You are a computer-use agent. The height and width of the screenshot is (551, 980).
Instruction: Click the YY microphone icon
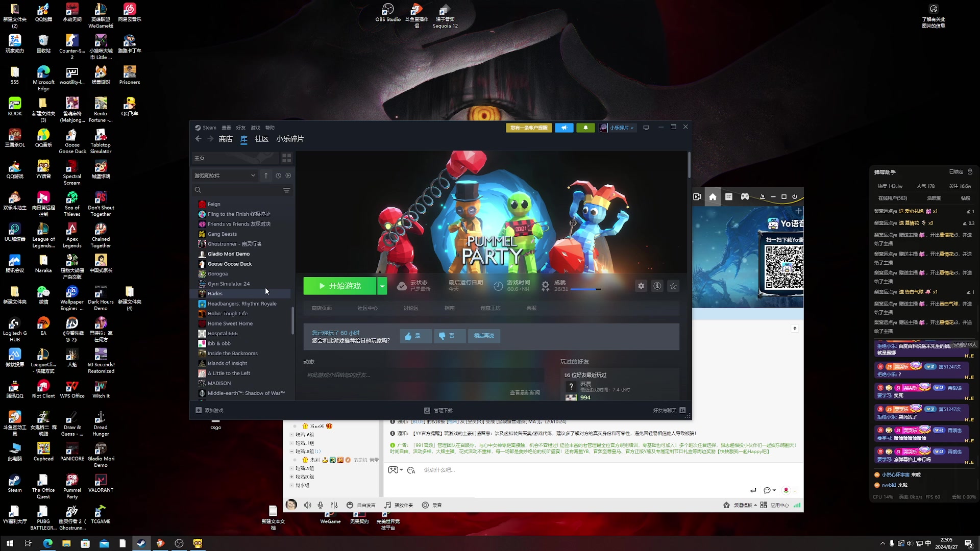(321, 505)
